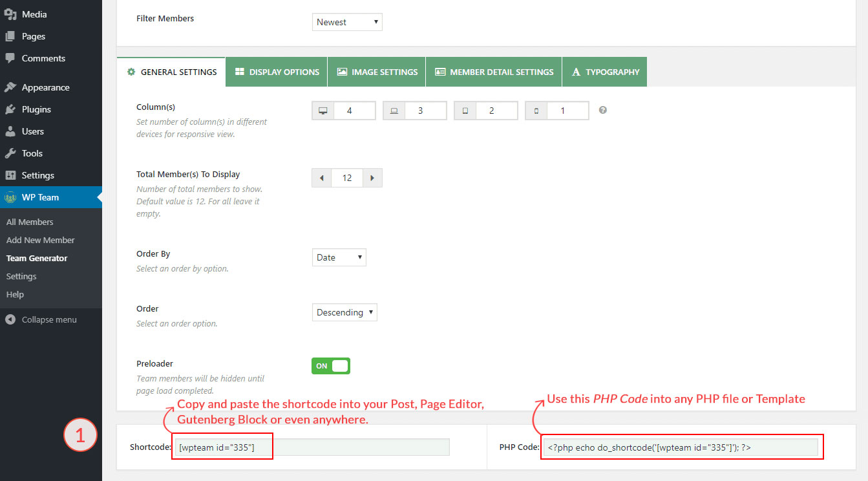The height and width of the screenshot is (481, 868).
Task: Click the WP Team logo icon
Action: [10, 198]
